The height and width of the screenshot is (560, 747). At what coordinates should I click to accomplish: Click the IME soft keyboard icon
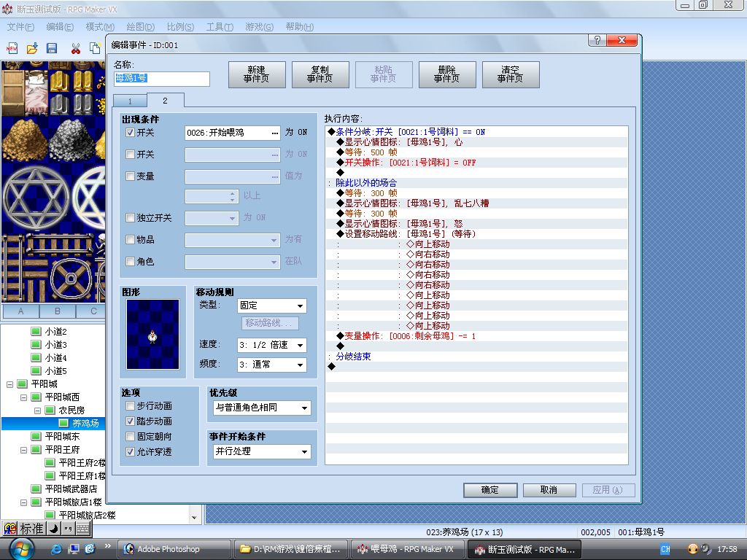tap(83, 529)
